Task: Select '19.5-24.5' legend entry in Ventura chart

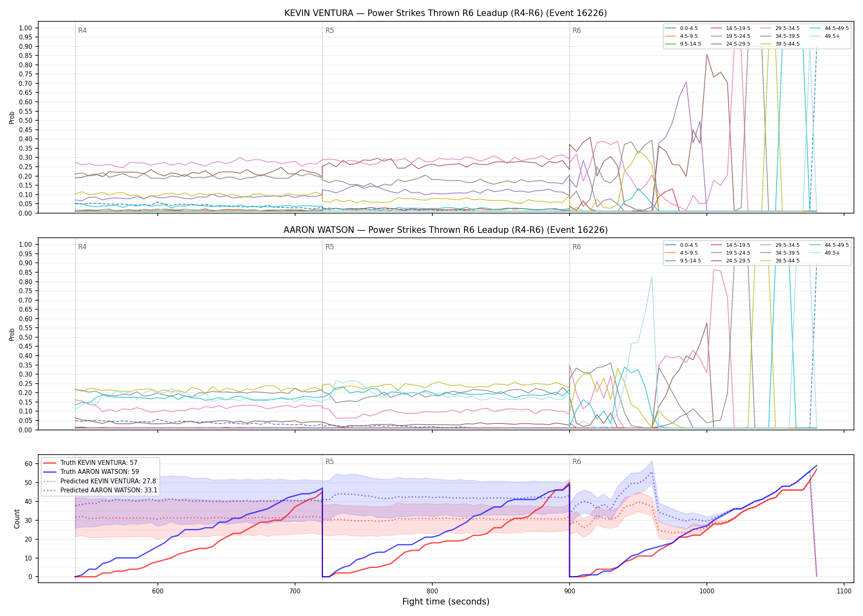Action: click(730, 36)
